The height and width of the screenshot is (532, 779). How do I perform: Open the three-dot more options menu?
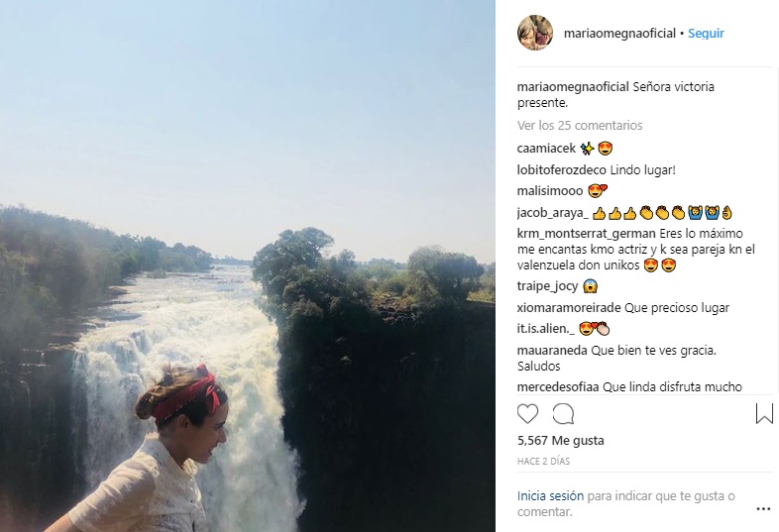coord(762,504)
